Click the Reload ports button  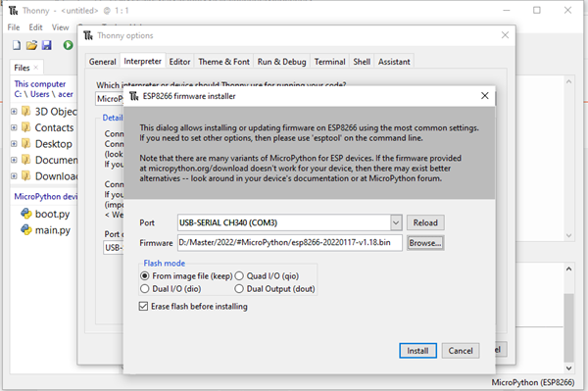click(x=425, y=222)
